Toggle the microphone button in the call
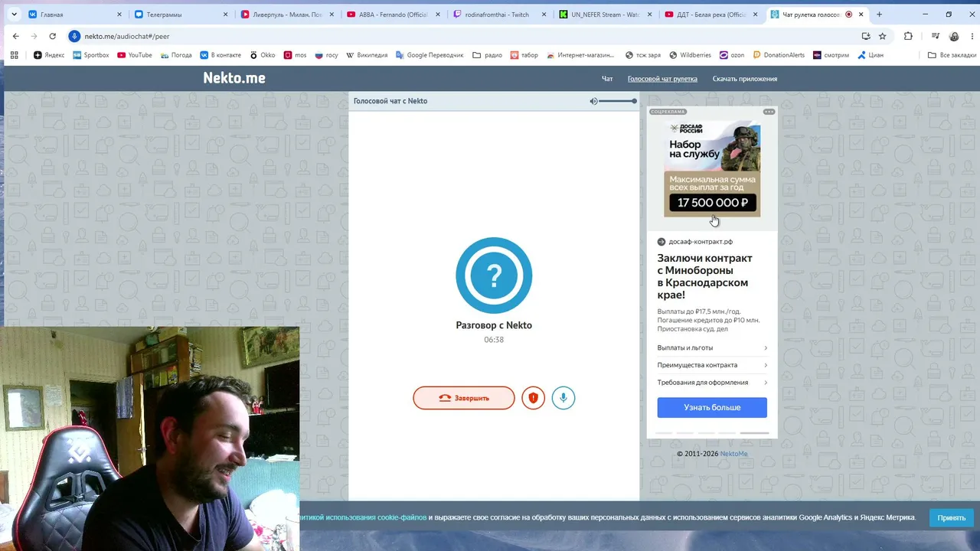The height and width of the screenshot is (551, 980). (563, 398)
